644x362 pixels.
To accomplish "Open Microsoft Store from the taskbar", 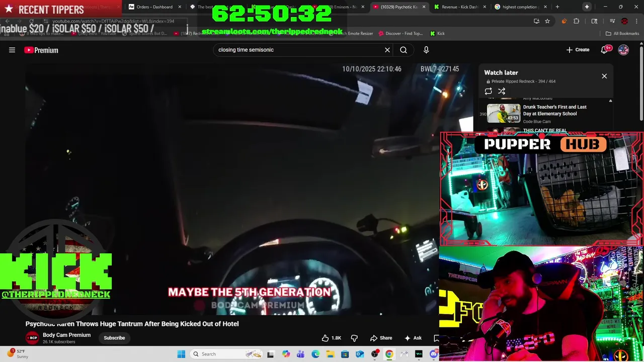I will pos(345,354).
